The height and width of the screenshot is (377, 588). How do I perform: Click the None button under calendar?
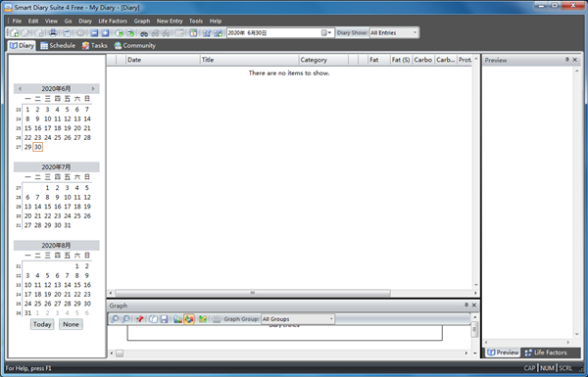71,324
